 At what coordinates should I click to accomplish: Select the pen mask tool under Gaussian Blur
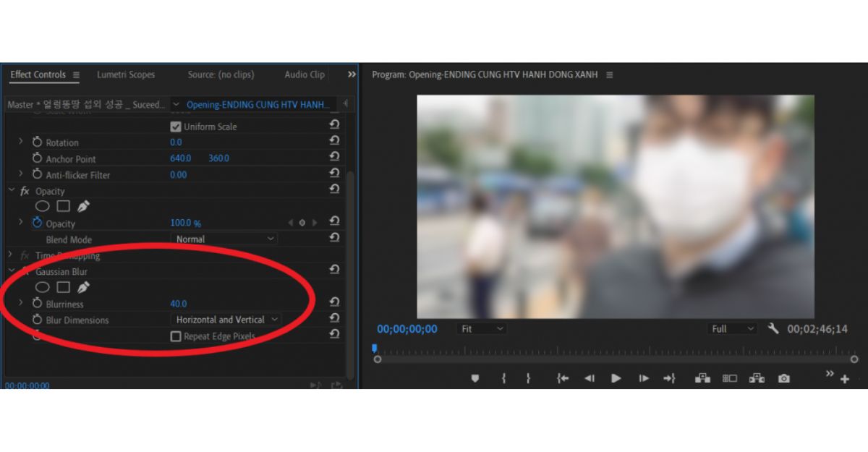[83, 288]
